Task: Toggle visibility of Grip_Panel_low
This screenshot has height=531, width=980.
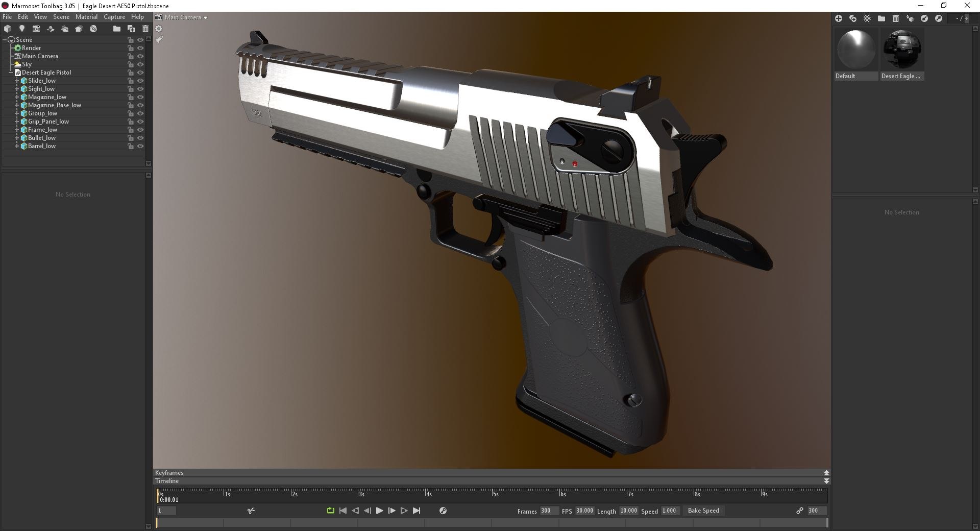Action: [140, 122]
